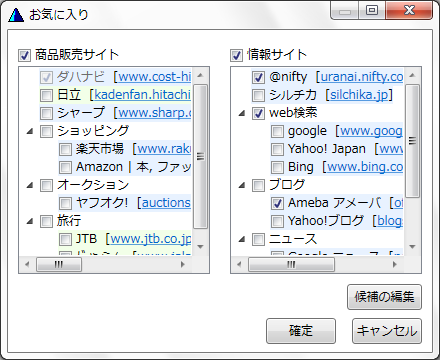Viewport: 440px width, 360px height.
Task: Check the 旅行 folder checkbox
Action: (x=46, y=221)
